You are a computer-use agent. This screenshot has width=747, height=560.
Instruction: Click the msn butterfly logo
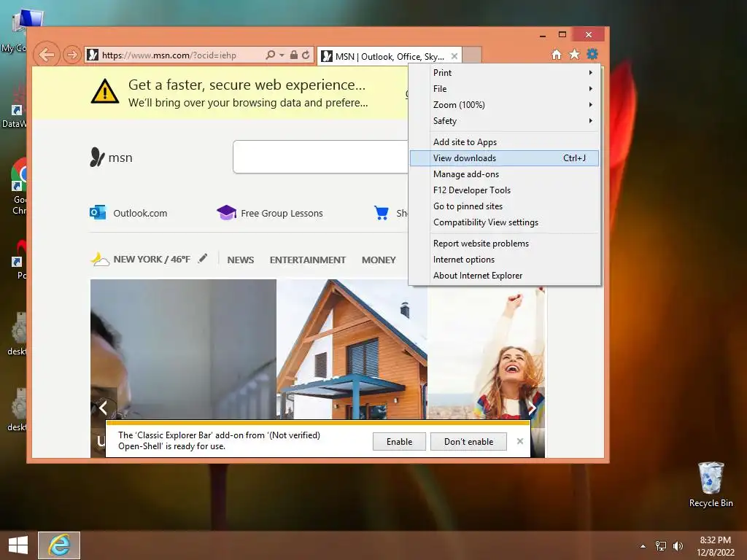(97, 157)
